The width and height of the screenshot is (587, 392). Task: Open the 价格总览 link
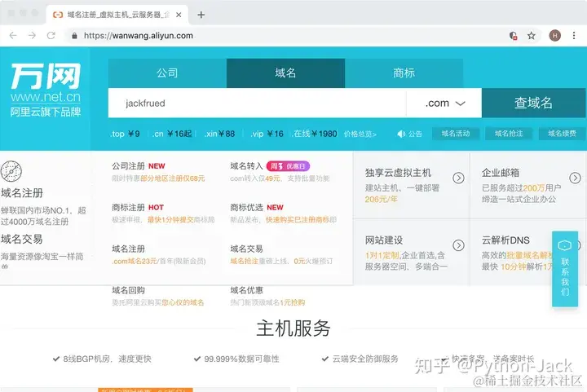click(360, 134)
